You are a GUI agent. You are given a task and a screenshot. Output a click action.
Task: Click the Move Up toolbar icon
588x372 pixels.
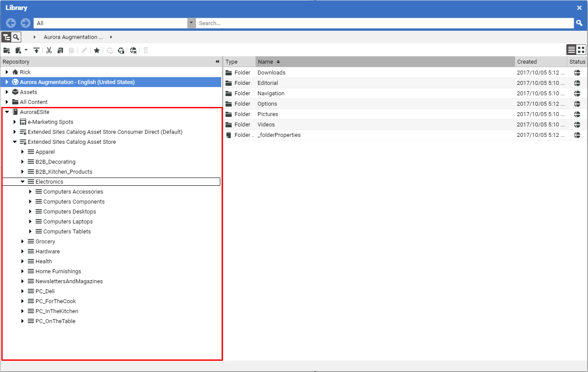point(36,50)
